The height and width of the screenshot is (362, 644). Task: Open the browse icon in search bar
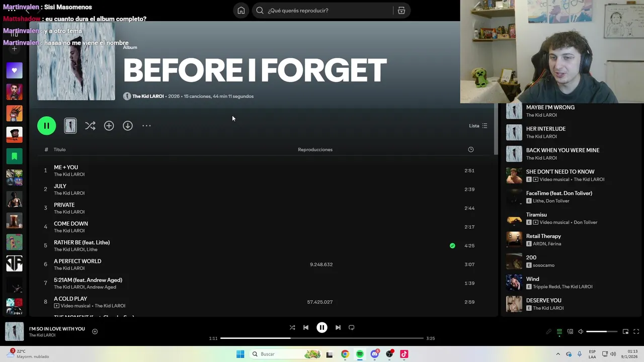click(x=401, y=11)
